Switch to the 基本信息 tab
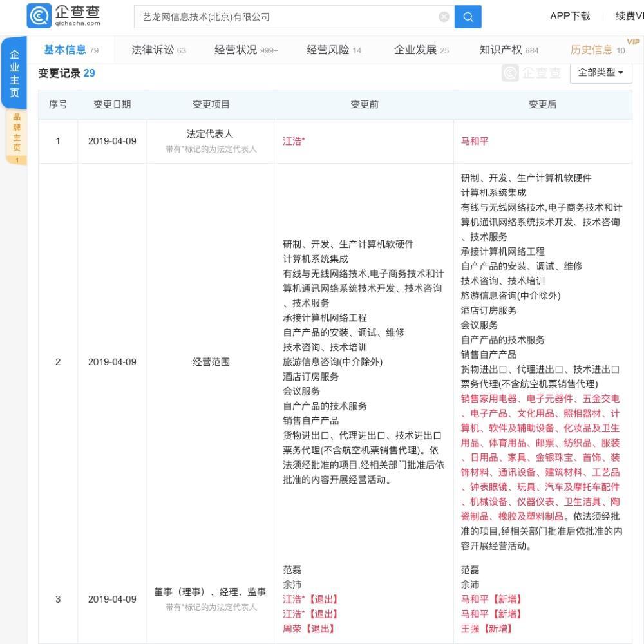 click(71, 50)
